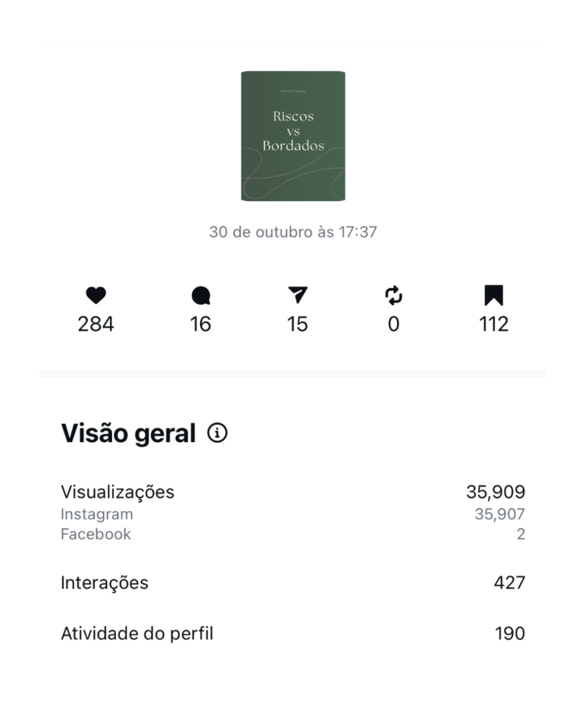This screenshot has width=582, height=728.
Task: Tap the heart likes icon
Action: 95,296
